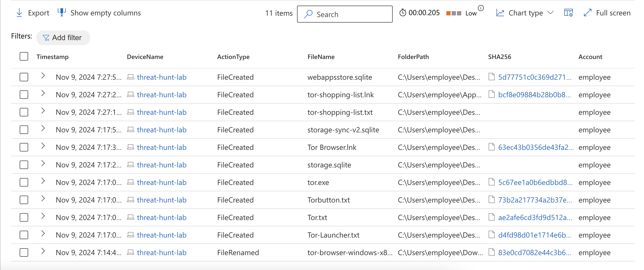Click device icon in tor.exe row
This screenshot has width=644, height=270.
130,182
